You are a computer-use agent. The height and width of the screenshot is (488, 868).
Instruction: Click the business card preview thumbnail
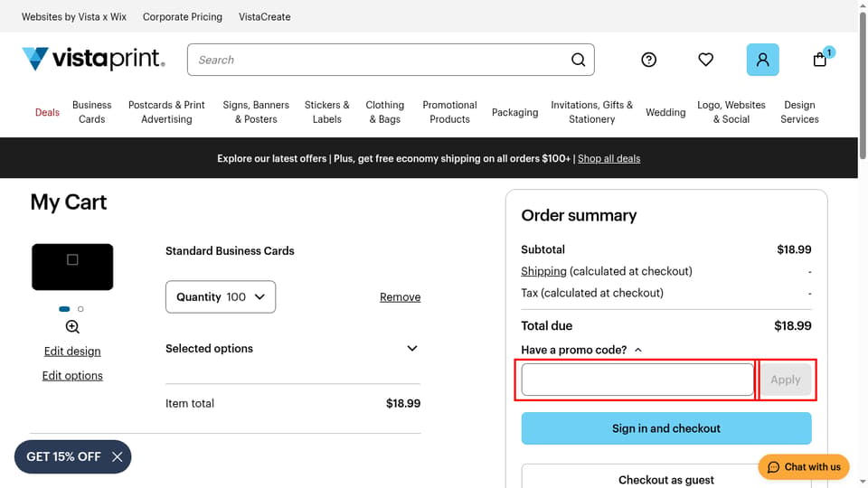(x=72, y=267)
